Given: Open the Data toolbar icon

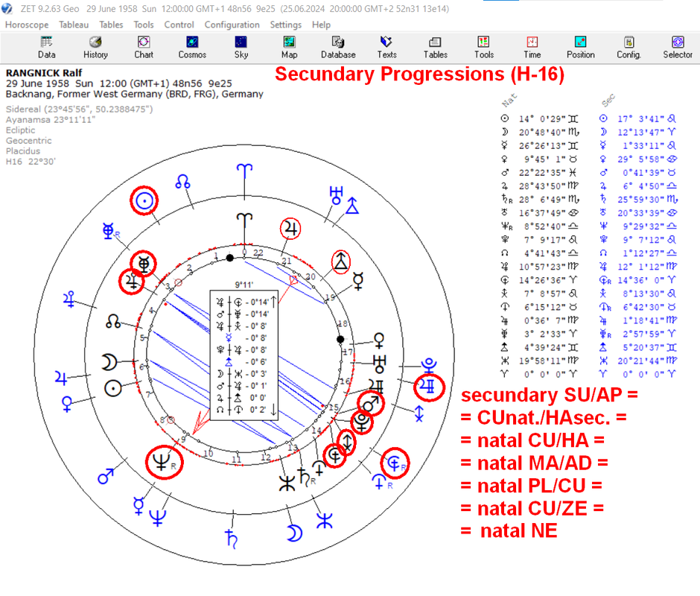Looking at the screenshot, I should pyautogui.click(x=46, y=48).
